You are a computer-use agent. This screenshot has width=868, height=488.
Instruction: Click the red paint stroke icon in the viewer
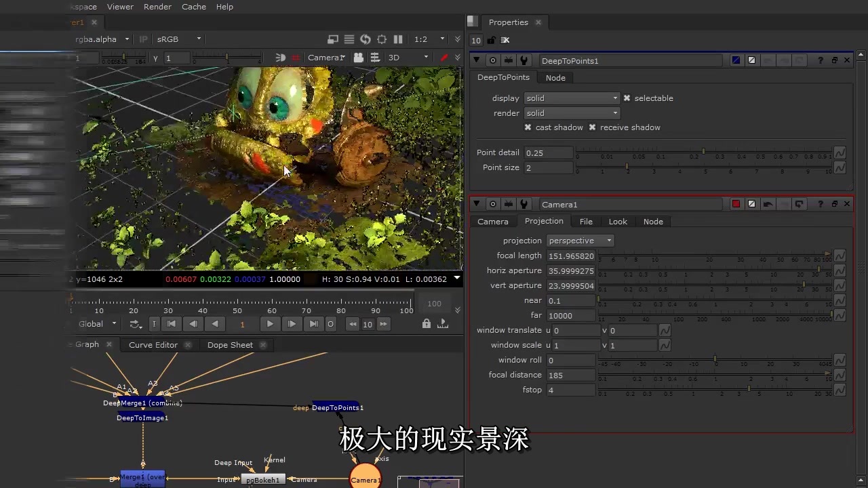[444, 58]
